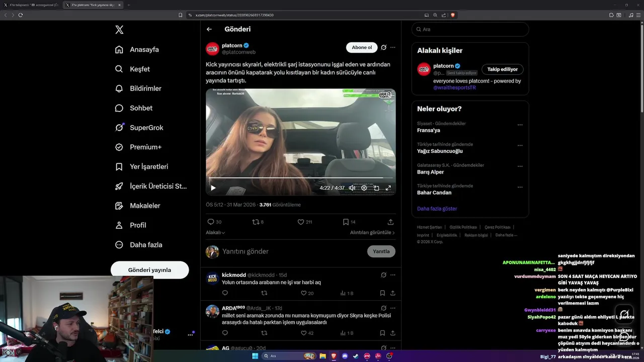
Task: Click the Yanıtını gönder reply field
Action: point(292,251)
